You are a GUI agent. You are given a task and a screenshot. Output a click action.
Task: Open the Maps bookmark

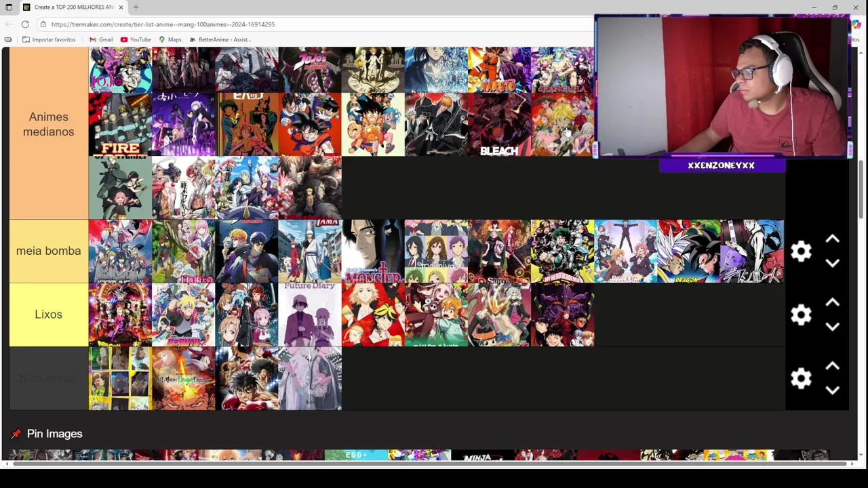click(170, 39)
